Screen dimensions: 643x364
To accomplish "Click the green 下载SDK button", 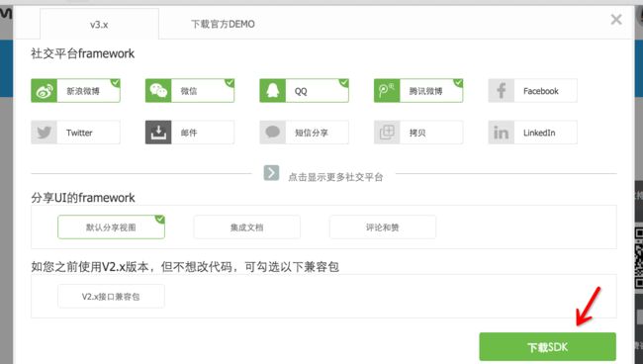I will click(547, 347).
